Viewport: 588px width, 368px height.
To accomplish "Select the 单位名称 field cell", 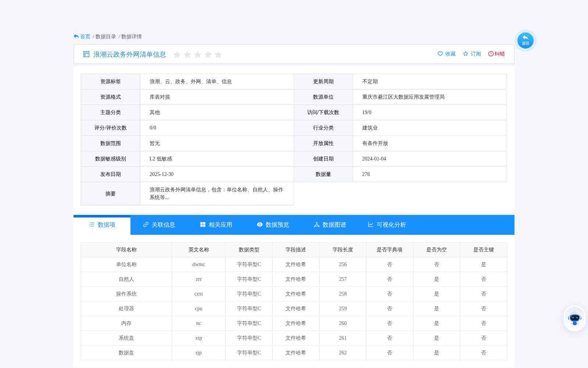I will [x=126, y=264].
